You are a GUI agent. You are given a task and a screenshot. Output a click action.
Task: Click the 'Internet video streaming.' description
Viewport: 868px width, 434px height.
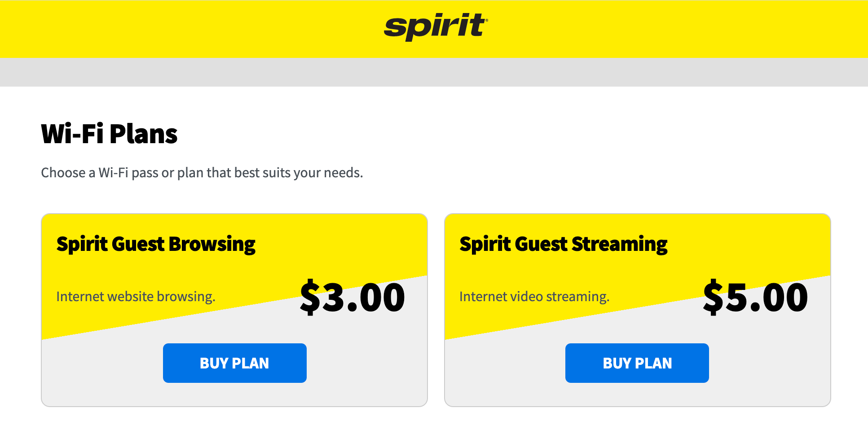coord(534,297)
